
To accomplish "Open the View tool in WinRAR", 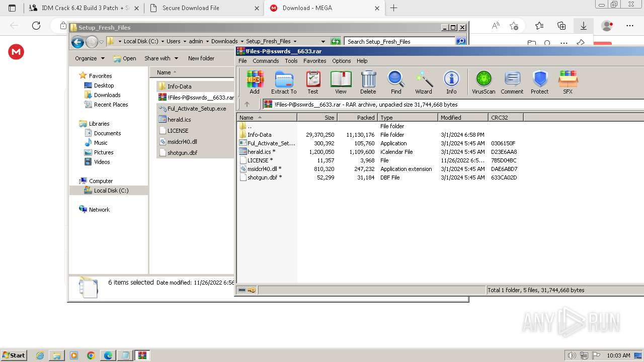I will point(341,82).
